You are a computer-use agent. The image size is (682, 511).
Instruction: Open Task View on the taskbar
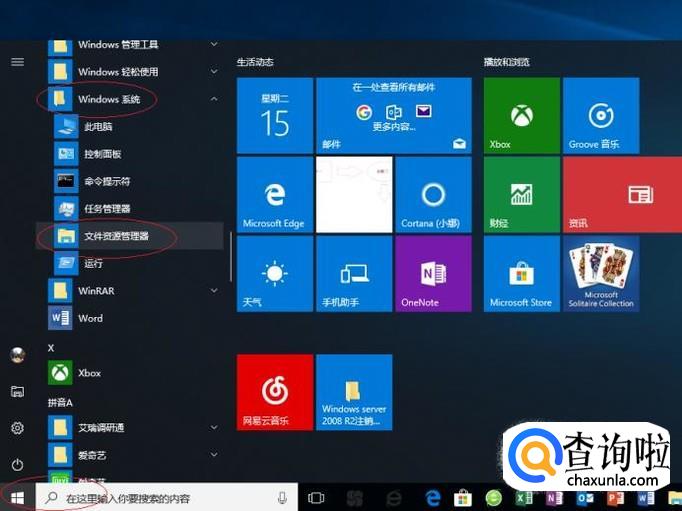tap(316, 498)
